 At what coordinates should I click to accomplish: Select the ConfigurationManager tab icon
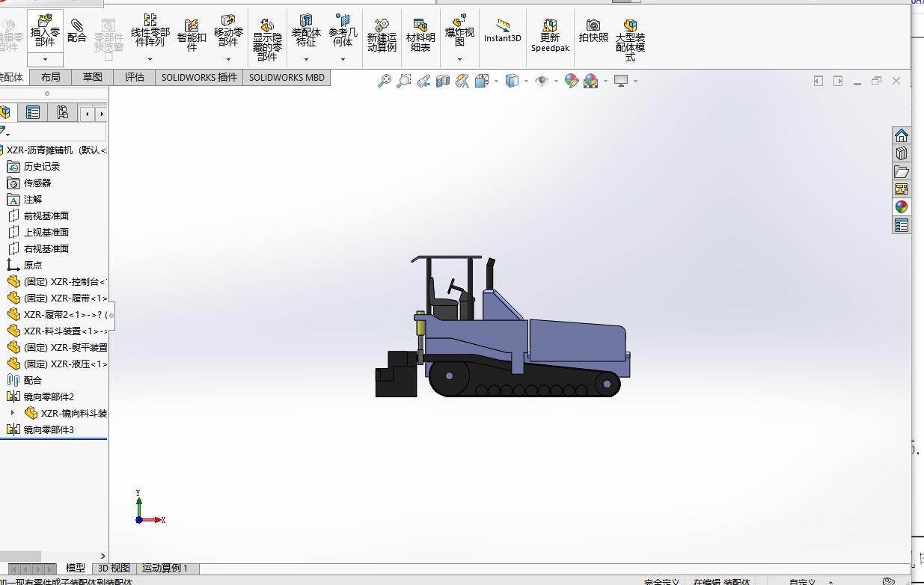pyautogui.click(x=63, y=113)
